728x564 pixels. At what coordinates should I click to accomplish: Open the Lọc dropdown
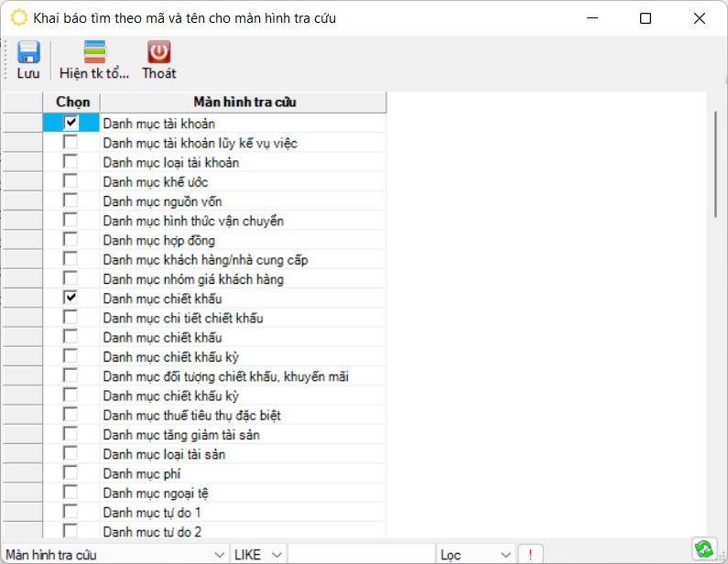(505, 555)
